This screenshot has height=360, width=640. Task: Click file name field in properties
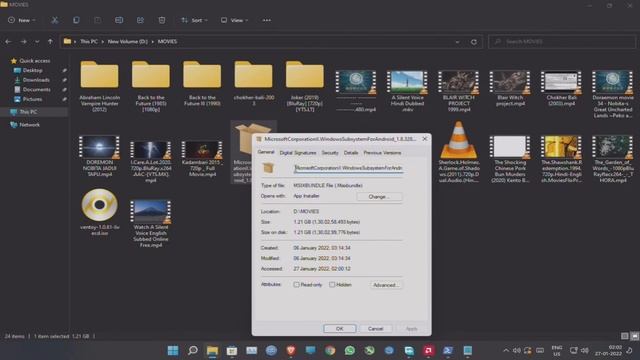[349, 168]
